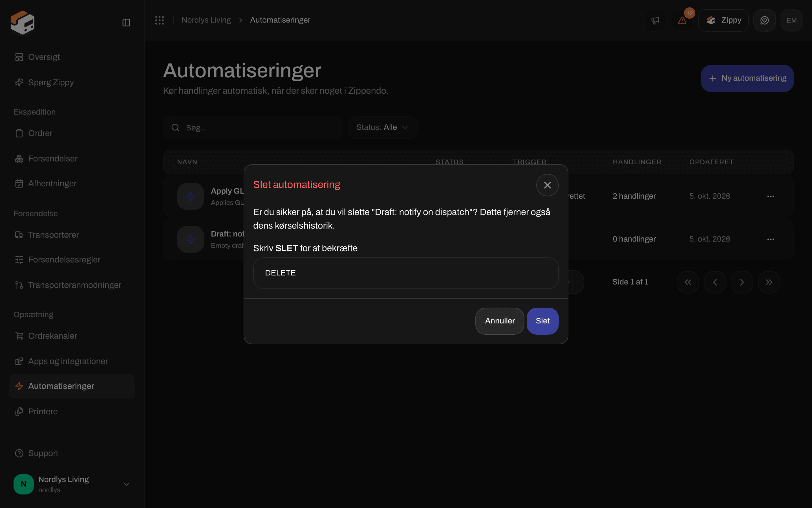Collapse the sidebar panel toggle icon
The height and width of the screenshot is (508, 812).
coord(126,23)
